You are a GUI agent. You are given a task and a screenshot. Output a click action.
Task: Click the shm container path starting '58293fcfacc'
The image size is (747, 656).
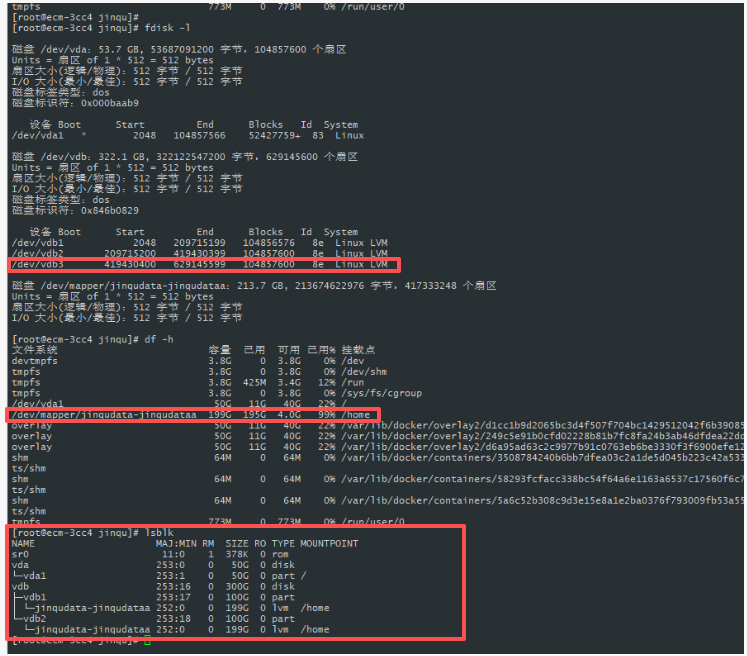click(x=543, y=479)
